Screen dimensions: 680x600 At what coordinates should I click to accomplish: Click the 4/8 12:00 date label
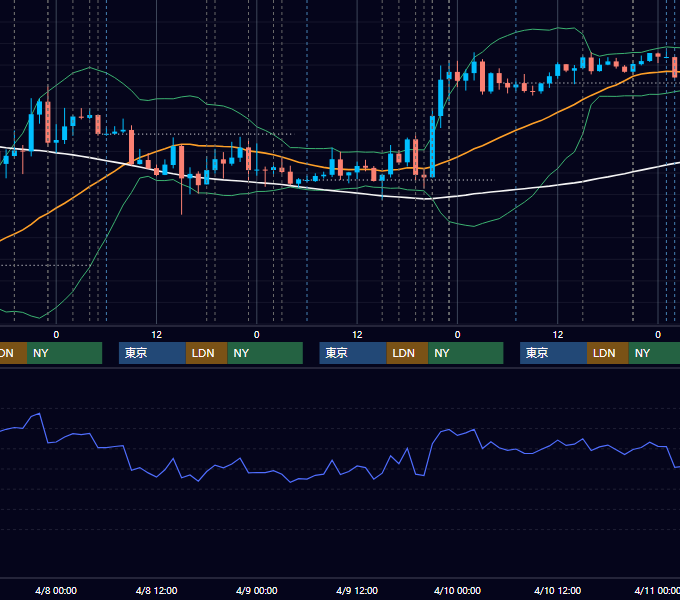click(x=156, y=590)
